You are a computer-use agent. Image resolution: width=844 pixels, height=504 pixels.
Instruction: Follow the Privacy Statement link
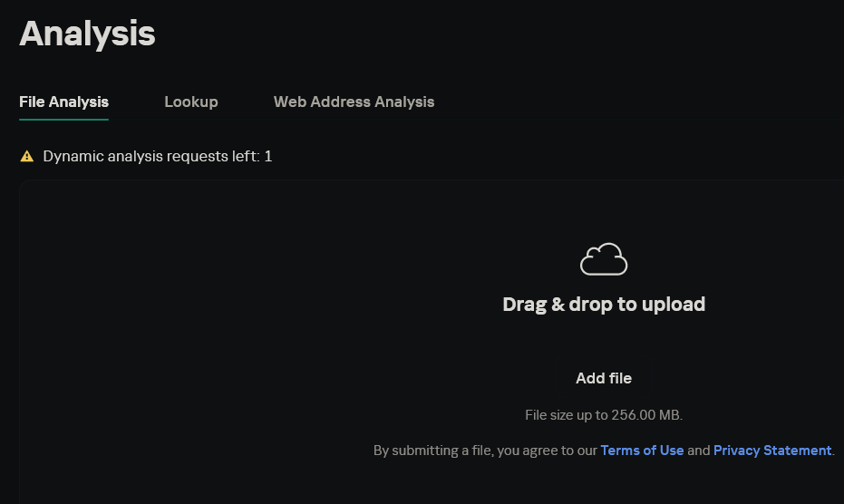click(x=772, y=451)
